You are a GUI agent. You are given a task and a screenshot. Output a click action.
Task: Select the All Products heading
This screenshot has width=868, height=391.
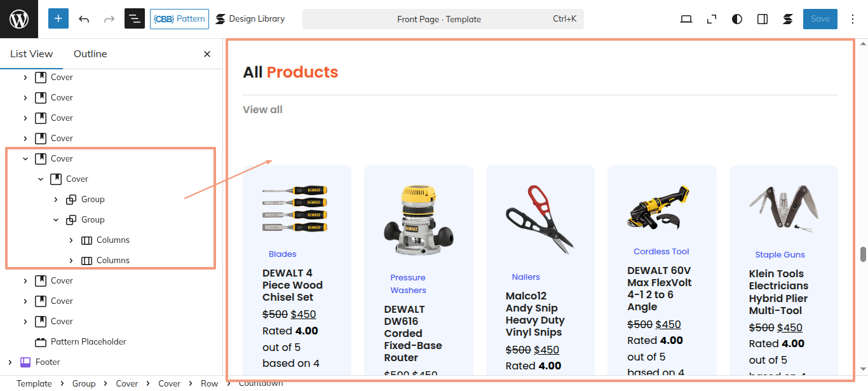(x=290, y=72)
